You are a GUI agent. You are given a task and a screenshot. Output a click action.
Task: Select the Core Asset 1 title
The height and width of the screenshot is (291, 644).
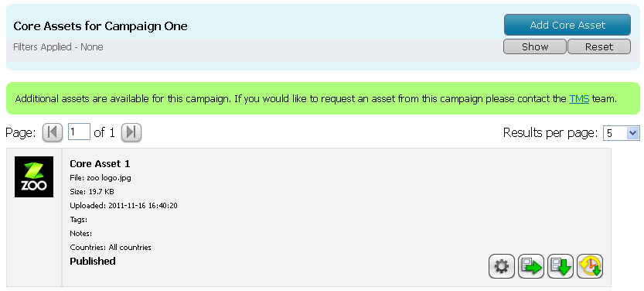click(x=100, y=163)
